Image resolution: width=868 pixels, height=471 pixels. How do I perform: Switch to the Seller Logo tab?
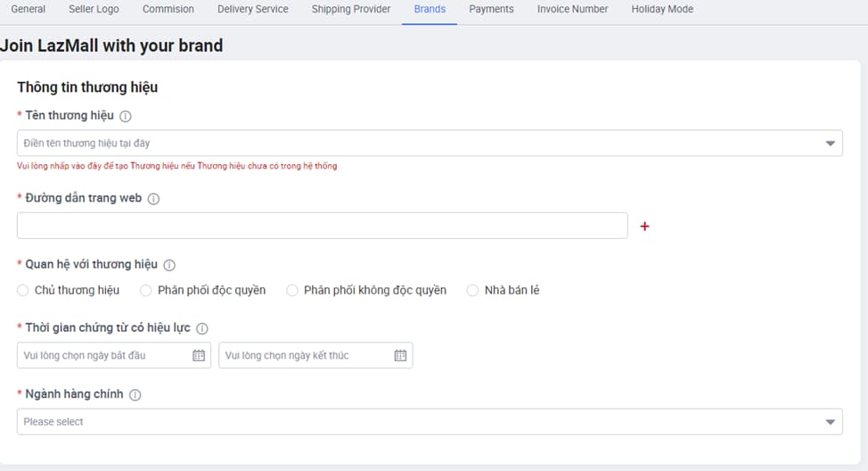(94, 9)
